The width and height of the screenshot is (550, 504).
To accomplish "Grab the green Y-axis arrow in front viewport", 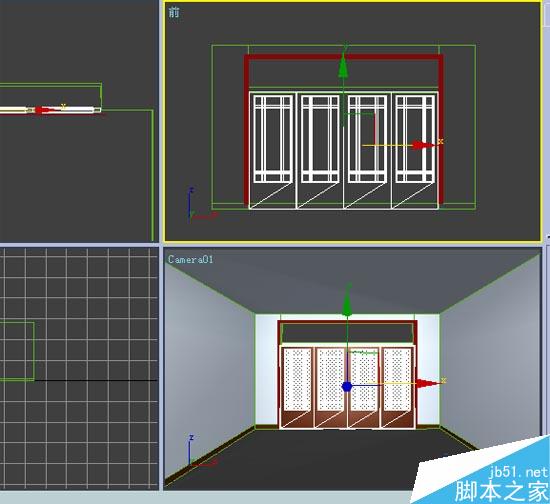I will tap(343, 66).
